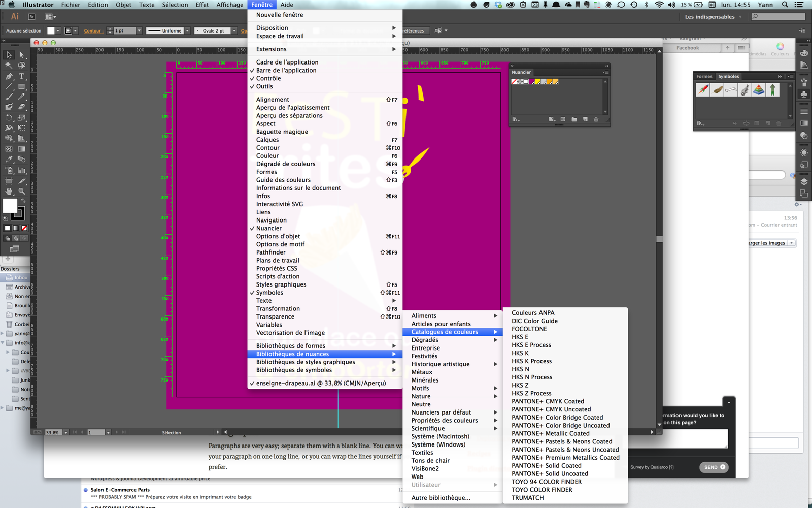The width and height of the screenshot is (812, 508).
Task: Toggle the Contrôle panel menu entry
Action: click(x=325, y=78)
